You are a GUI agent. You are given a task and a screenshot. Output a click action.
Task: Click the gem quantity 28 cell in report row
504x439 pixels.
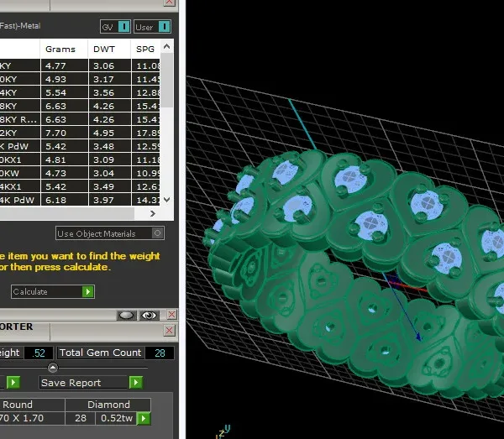81,418
